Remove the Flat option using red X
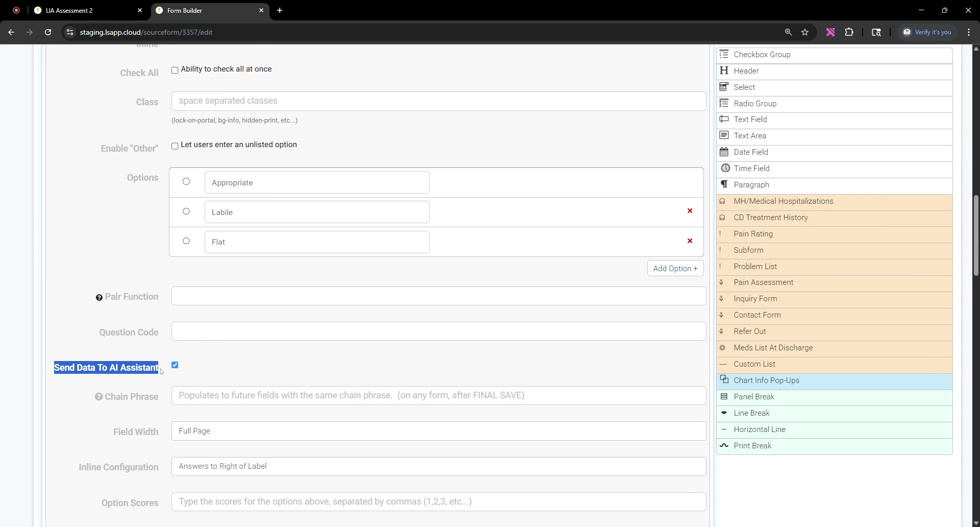980x527 pixels. [x=690, y=241]
